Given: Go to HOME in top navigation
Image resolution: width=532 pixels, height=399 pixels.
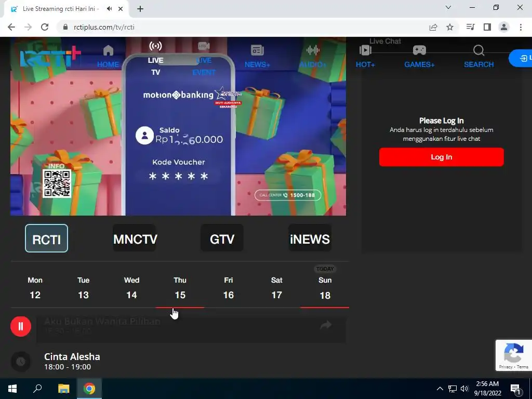Looking at the screenshot, I should point(108,56).
